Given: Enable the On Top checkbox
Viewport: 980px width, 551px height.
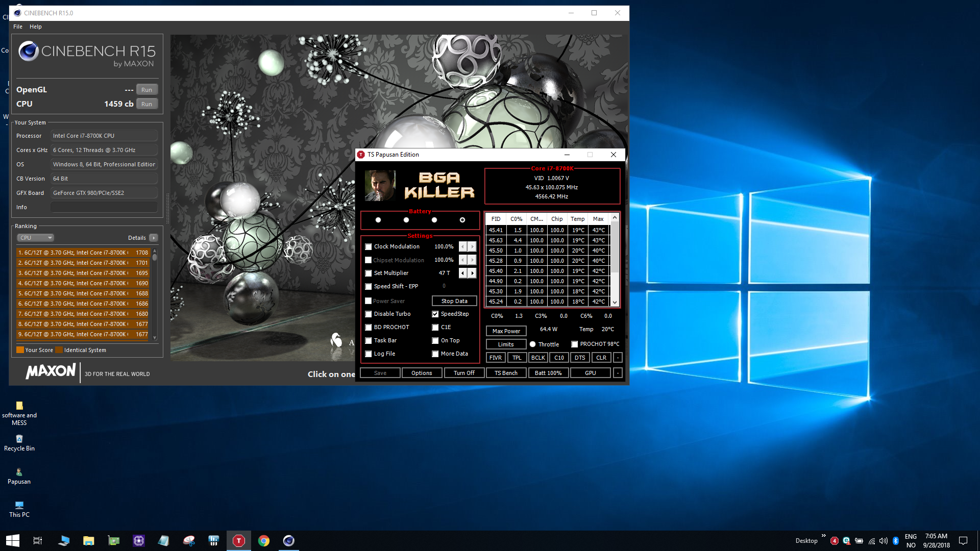Looking at the screenshot, I should (x=435, y=340).
